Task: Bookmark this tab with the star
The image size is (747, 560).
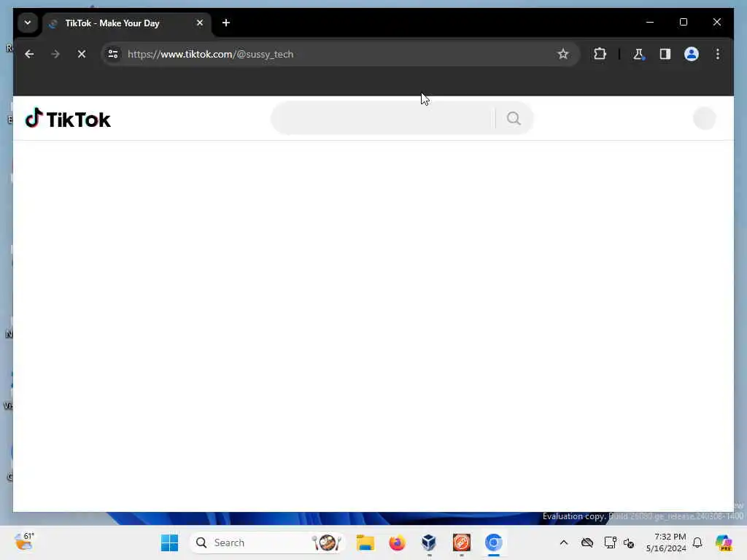Action: pos(562,54)
